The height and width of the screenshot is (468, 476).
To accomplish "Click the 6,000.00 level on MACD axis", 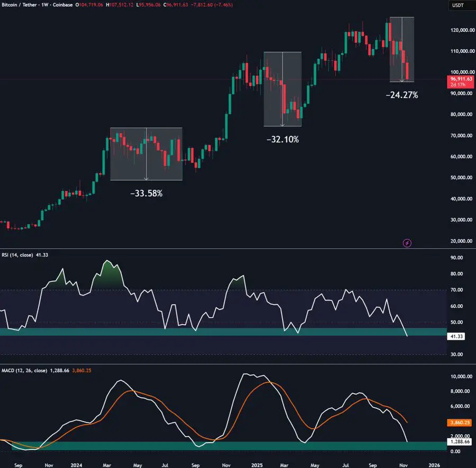I will point(461,406).
